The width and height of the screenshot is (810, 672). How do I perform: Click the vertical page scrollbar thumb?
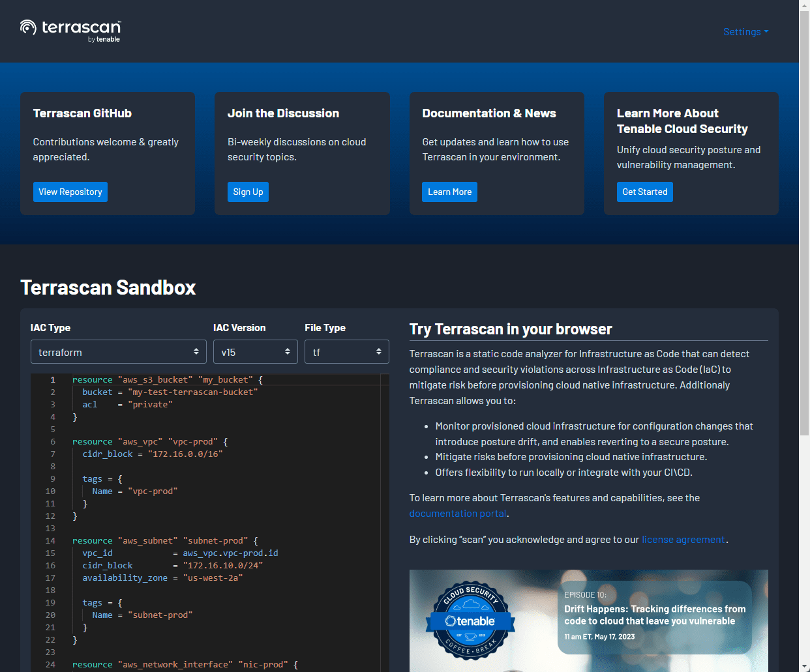804,223
